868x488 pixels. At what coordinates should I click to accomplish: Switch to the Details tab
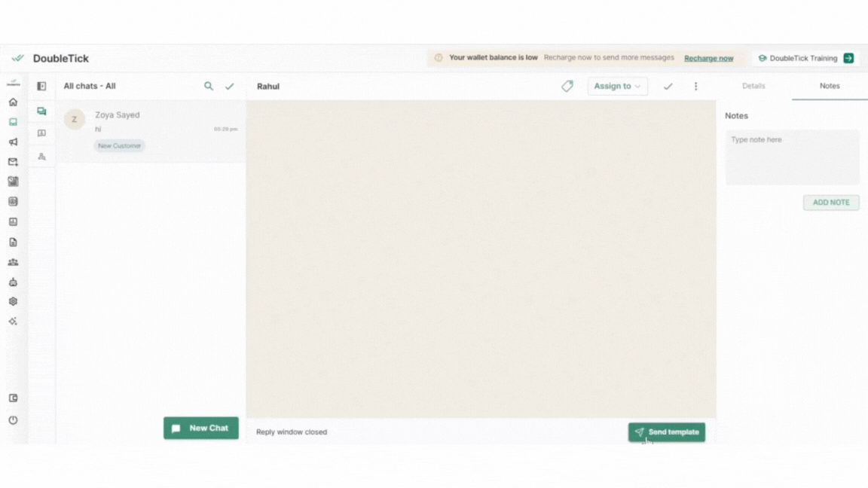pyautogui.click(x=753, y=86)
